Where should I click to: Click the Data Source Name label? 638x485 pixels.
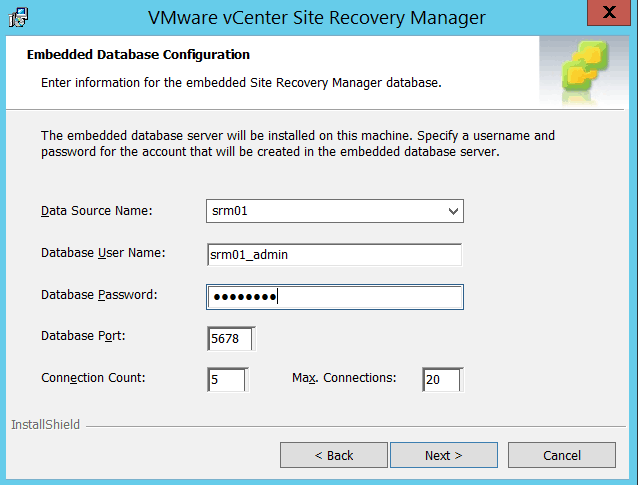[96, 211]
